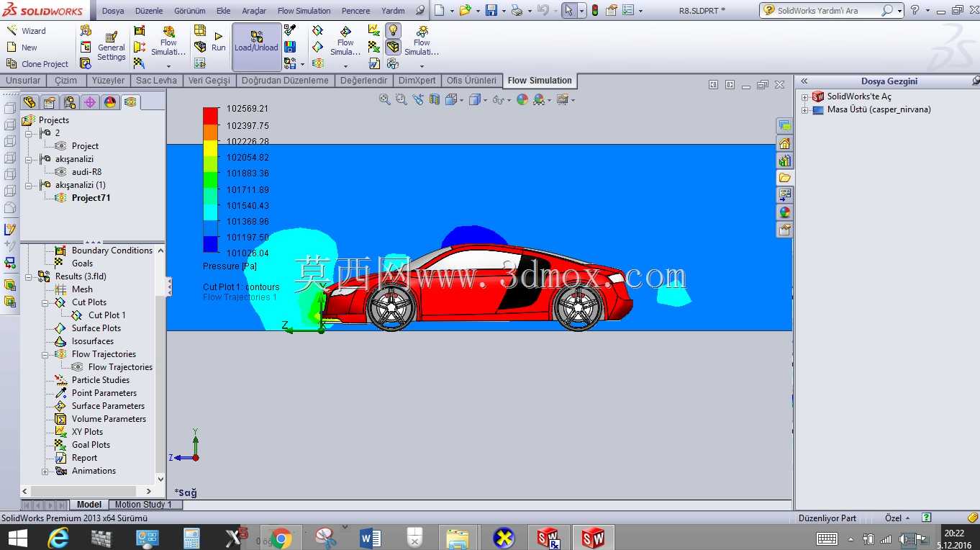Open the Flow Simulation menu
Screen dimensions: 980x550
[304, 11]
